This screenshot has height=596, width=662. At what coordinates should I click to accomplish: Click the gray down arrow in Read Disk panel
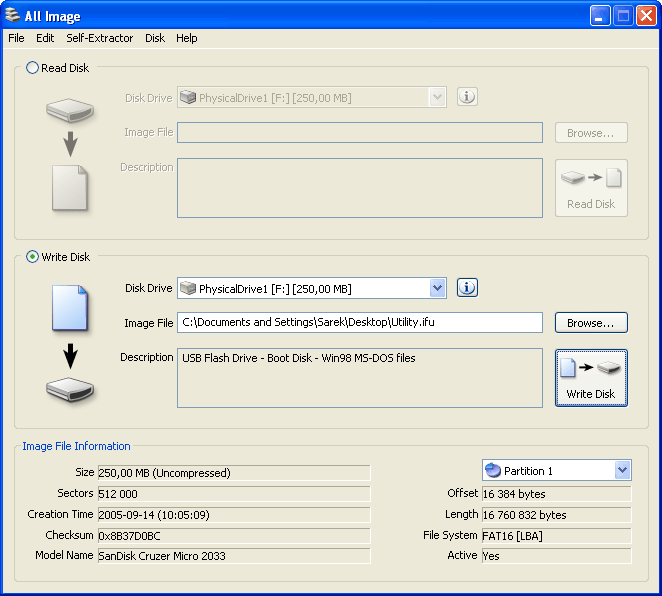click(71, 144)
